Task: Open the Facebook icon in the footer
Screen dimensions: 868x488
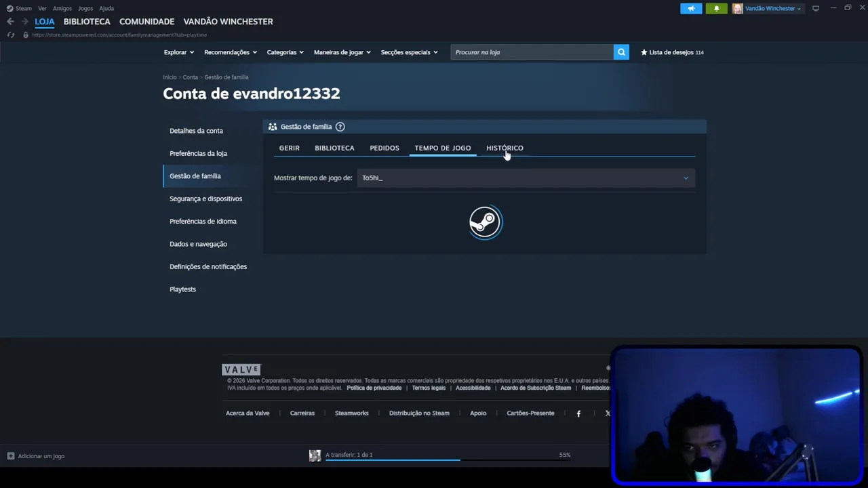Action: coord(578,413)
